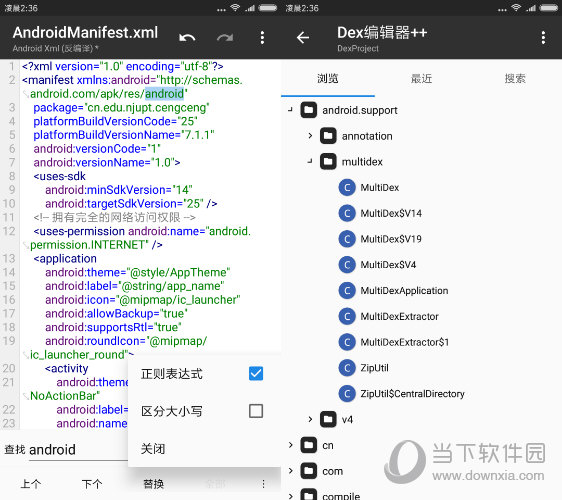Collapse the multidex tree node

tap(310, 162)
